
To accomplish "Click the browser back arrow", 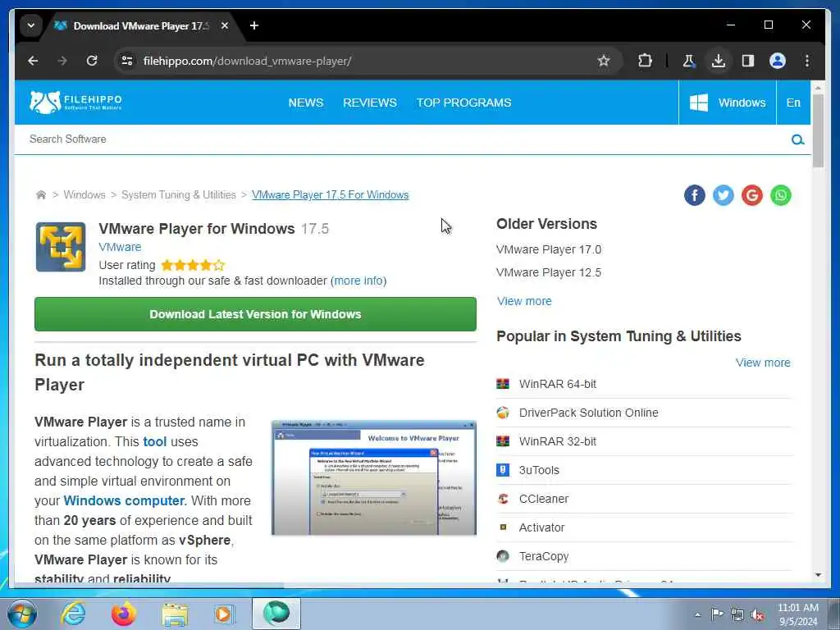I will [33, 61].
